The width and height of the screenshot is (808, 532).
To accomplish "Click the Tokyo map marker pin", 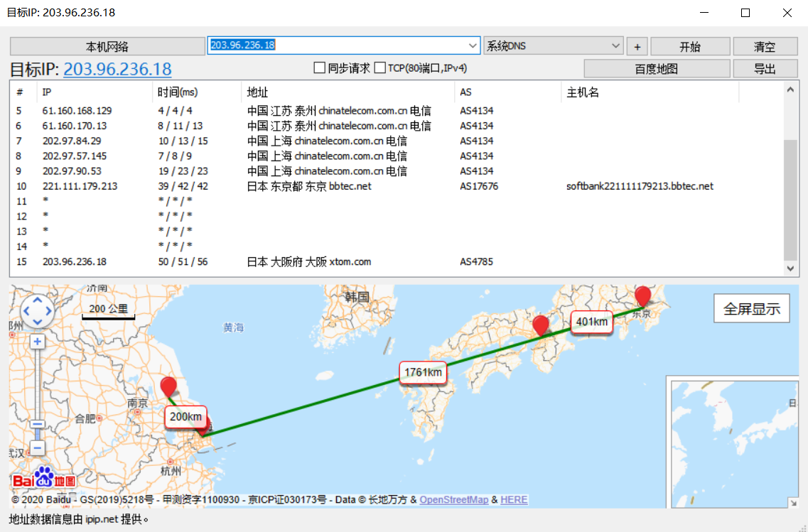I will pos(642,295).
